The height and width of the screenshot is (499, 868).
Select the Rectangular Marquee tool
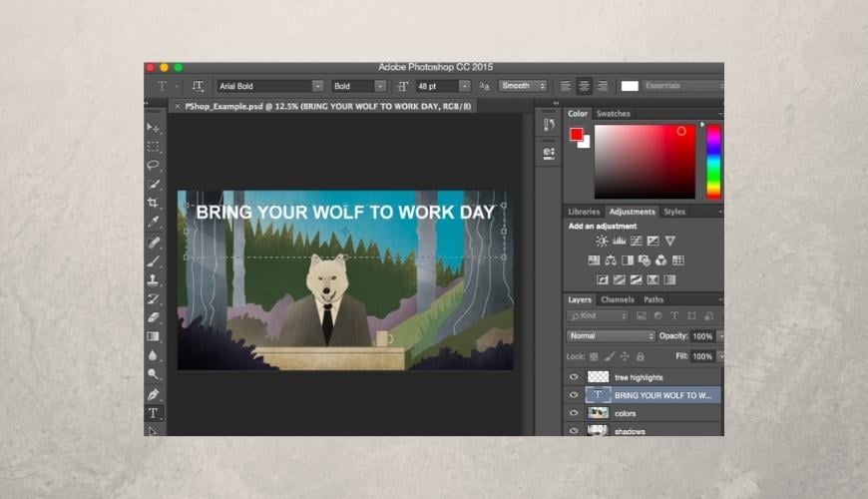click(154, 147)
